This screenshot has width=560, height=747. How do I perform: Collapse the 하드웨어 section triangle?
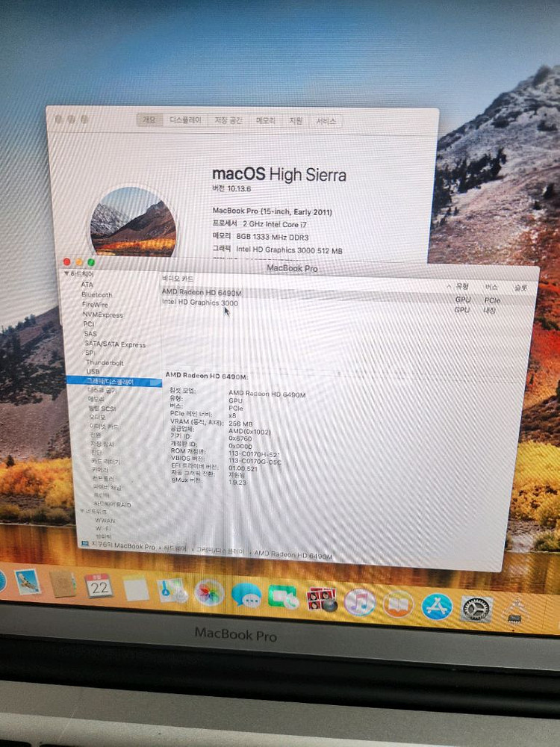coord(66,274)
